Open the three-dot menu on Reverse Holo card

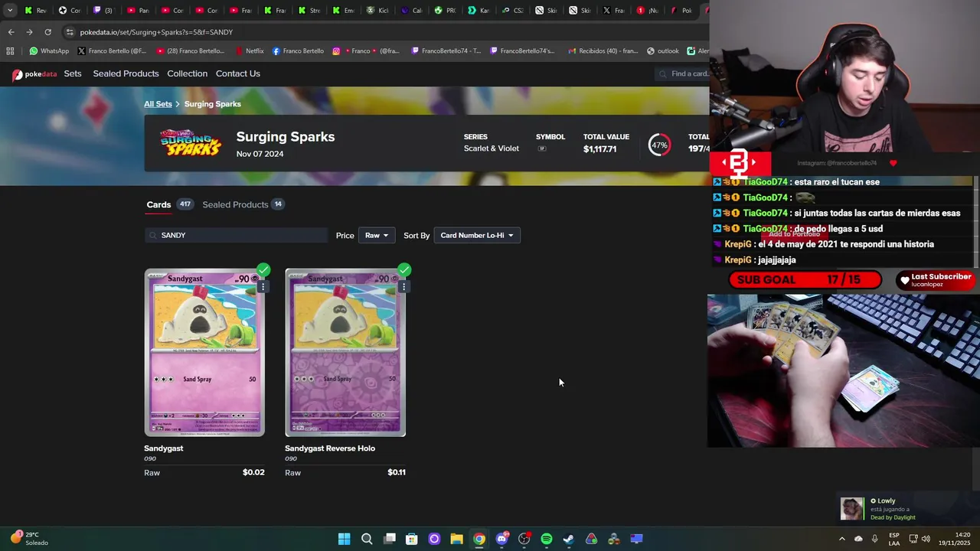[403, 286]
